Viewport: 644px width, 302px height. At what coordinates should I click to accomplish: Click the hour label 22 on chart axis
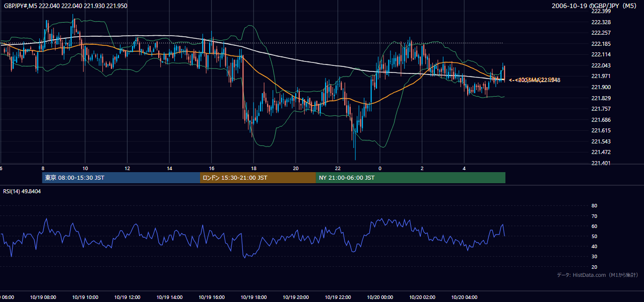point(338,168)
